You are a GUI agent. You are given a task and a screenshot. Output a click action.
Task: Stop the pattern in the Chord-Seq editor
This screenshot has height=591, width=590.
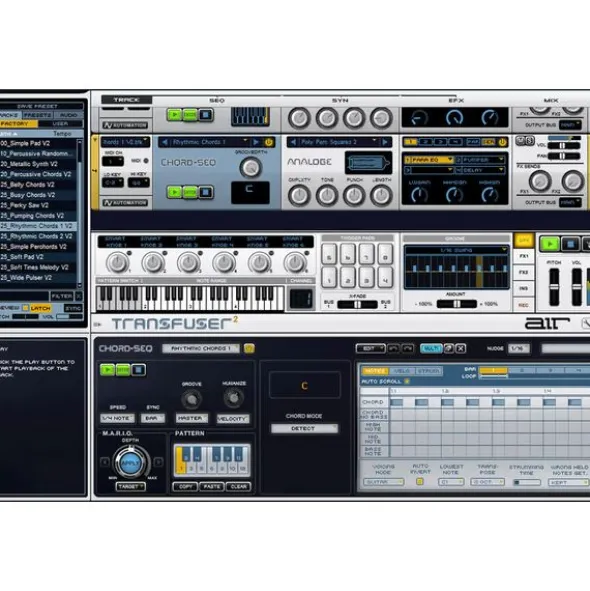138,370
